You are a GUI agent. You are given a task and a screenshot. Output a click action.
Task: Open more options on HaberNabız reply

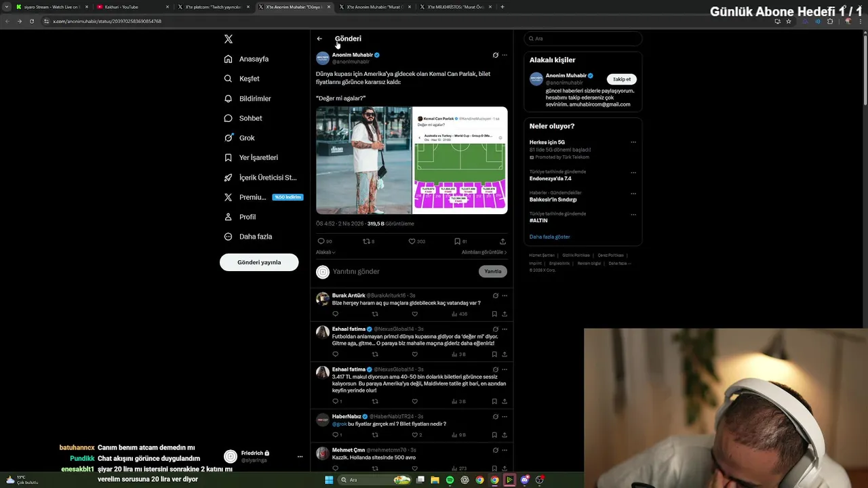coord(505,417)
